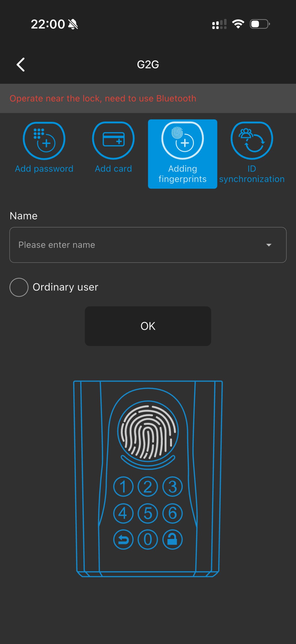Tap the back arrow icon
Image resolution: width=296 pixels, height=644 pixels.
21,65
